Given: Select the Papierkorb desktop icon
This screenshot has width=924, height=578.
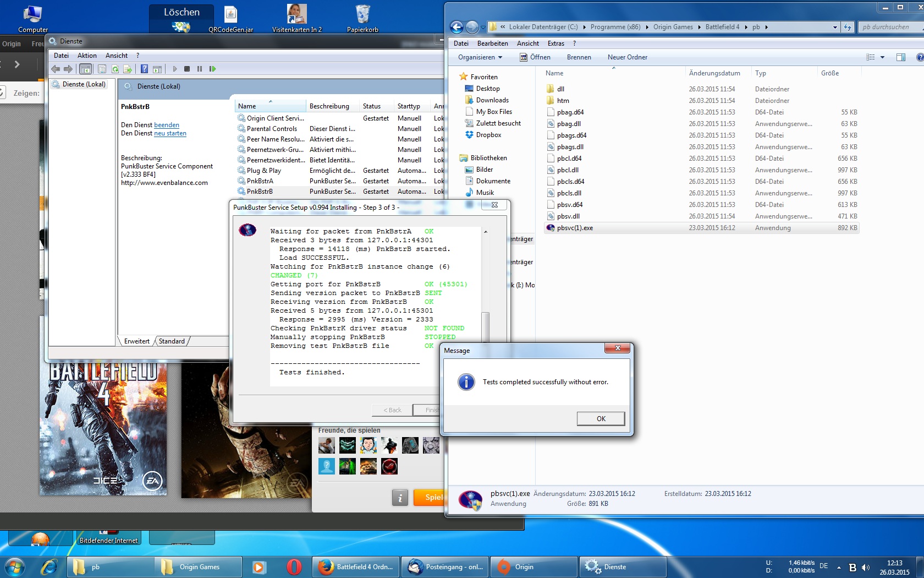Looking at the screenshot, I should pyautogui.click(x=362, y=18).
